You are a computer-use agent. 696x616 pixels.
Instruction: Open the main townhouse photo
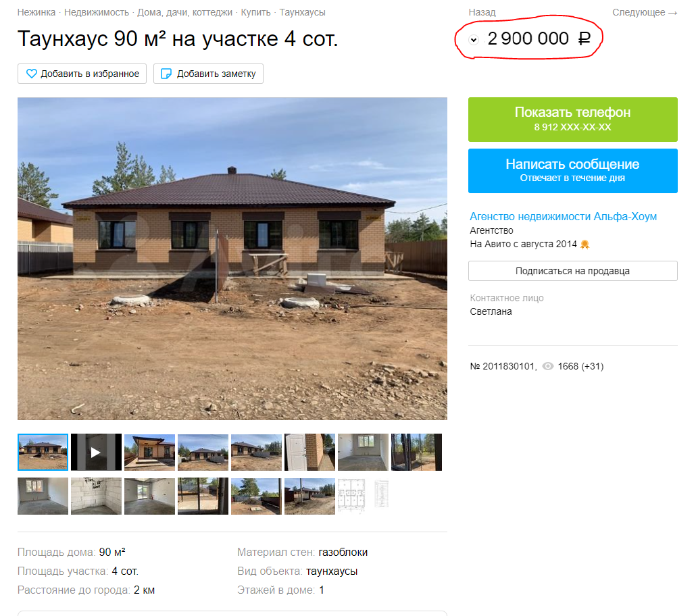[232, 258]
